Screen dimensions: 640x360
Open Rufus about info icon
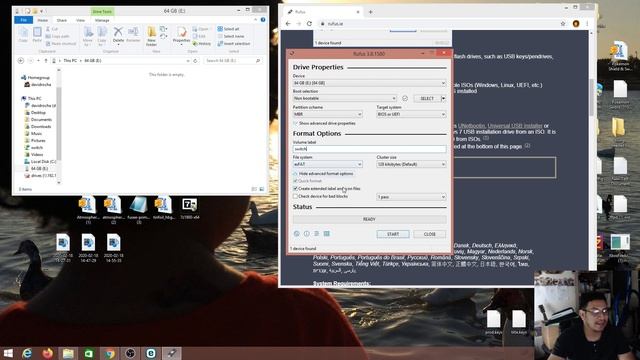tap(307, 234)
